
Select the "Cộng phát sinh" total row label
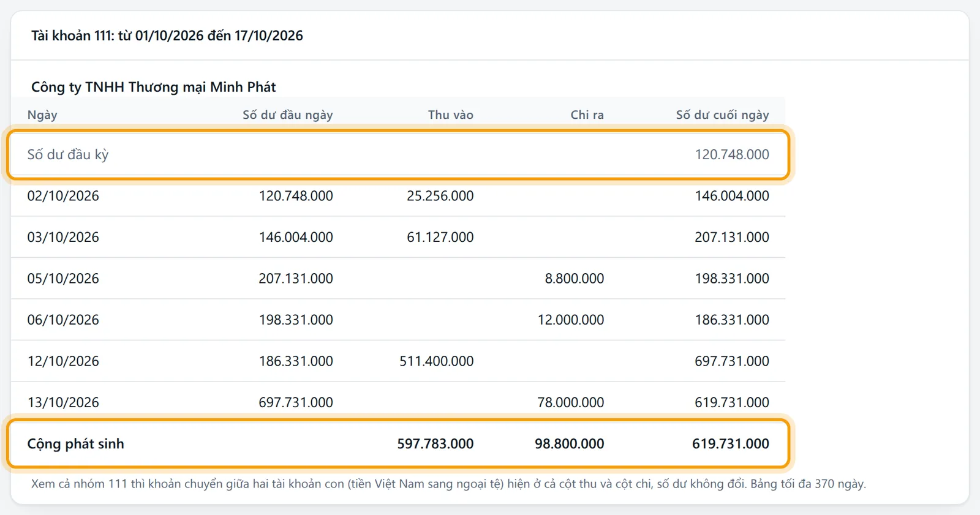(x=76, y=444)
